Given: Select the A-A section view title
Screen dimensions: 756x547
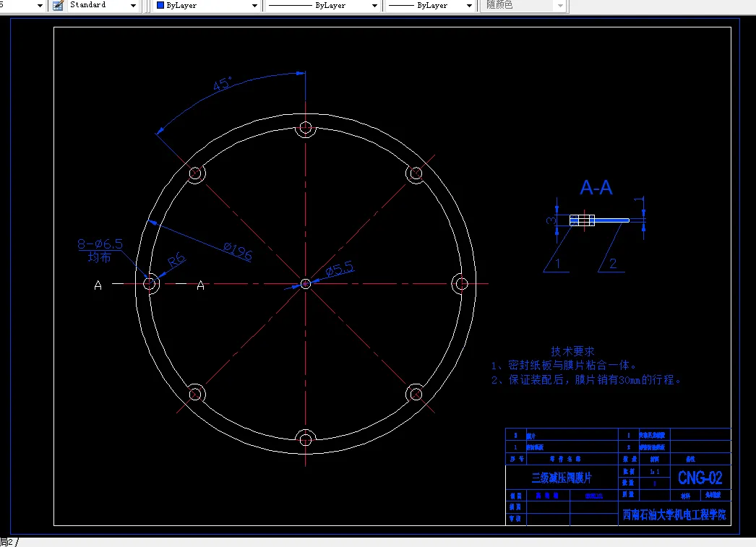Looking at the screenshot, I should (x=596, y=187).
